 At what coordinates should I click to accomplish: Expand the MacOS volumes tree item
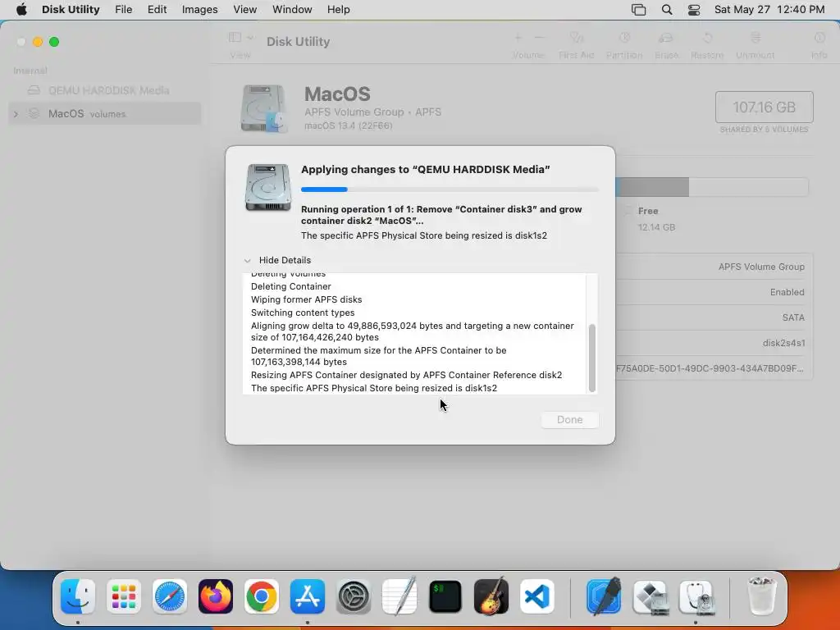click(x=16, y=114)
